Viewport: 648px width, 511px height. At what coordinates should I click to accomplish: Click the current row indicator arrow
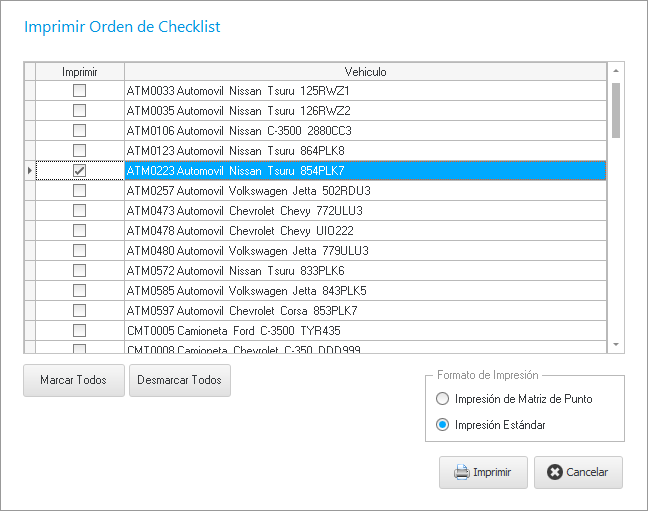pyautogui.click(x=29, y=171)
